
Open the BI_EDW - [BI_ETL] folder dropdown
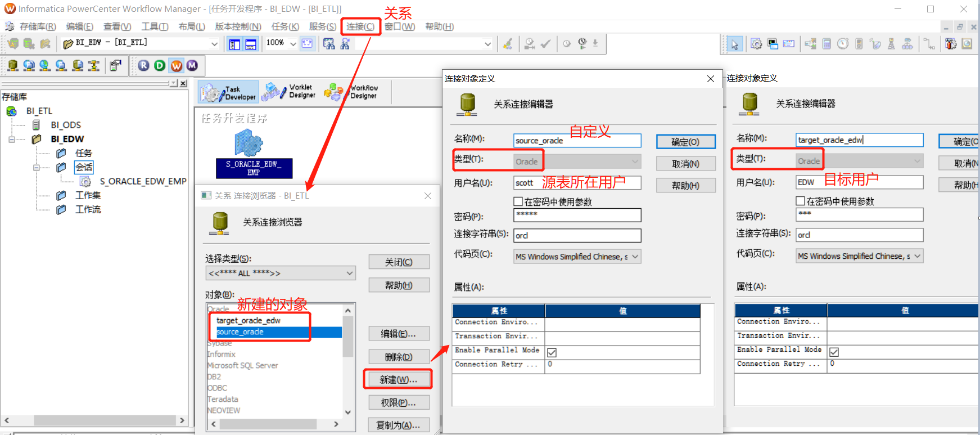click(214, 44)
